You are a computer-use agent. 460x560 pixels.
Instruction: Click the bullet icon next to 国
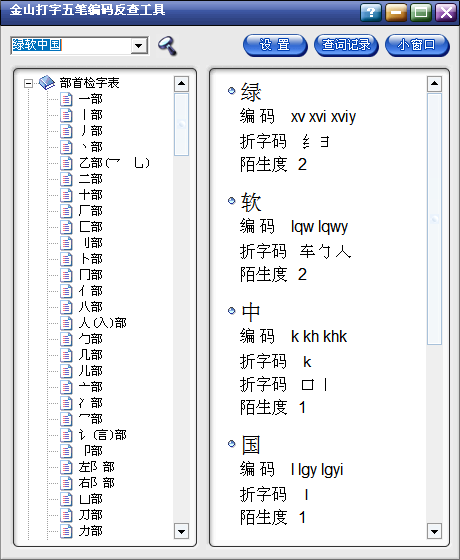click(231, 444)
